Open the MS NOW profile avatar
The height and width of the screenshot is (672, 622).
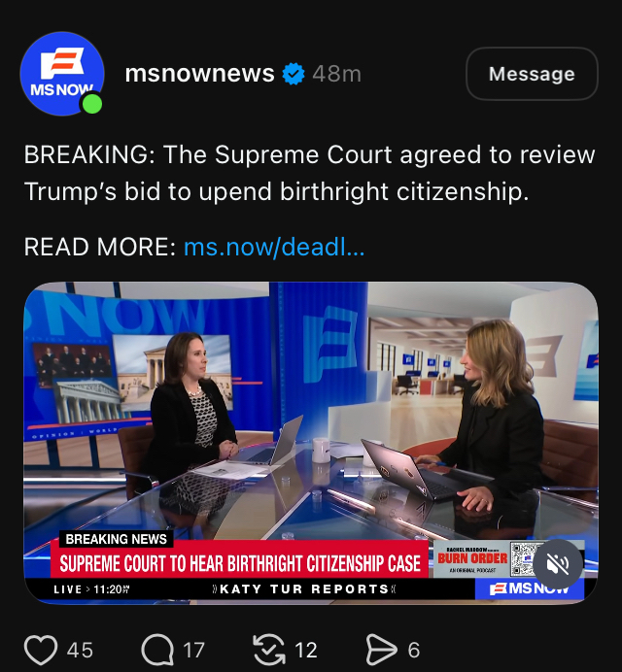[x=62, y=74]
